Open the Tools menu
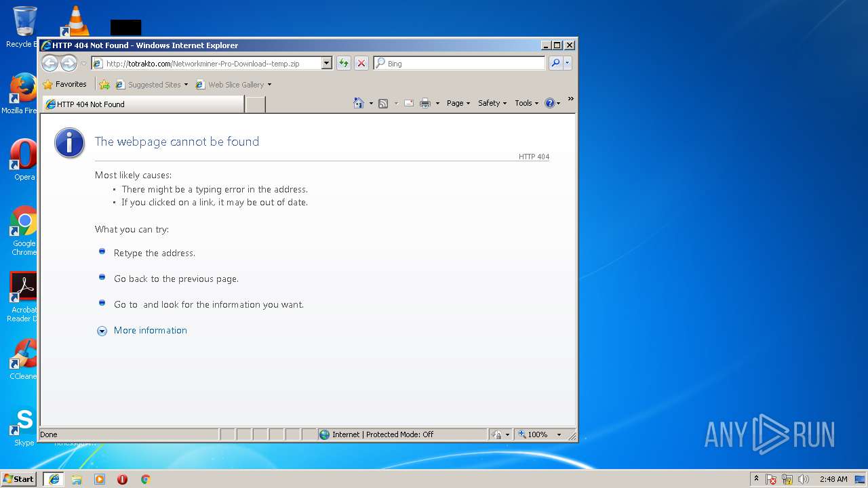 click(x=527, y=103)
